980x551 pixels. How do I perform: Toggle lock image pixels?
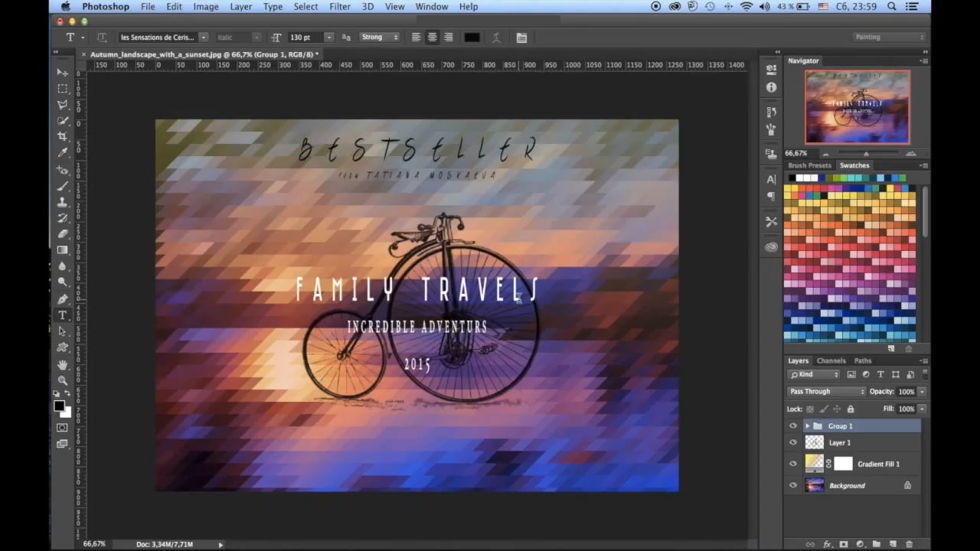coord(823,409)
